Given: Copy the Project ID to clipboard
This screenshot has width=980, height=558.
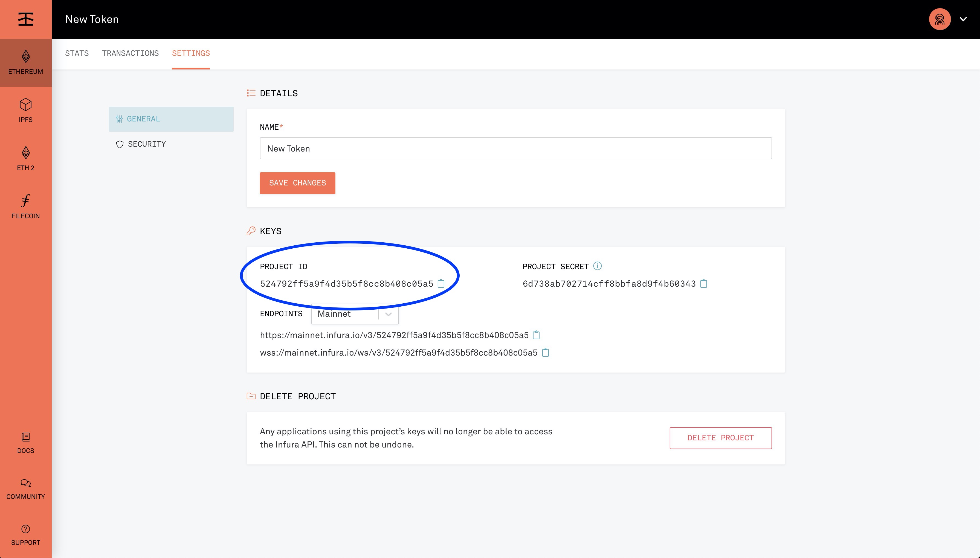Looking at the screenshot, I should (441, 284).
